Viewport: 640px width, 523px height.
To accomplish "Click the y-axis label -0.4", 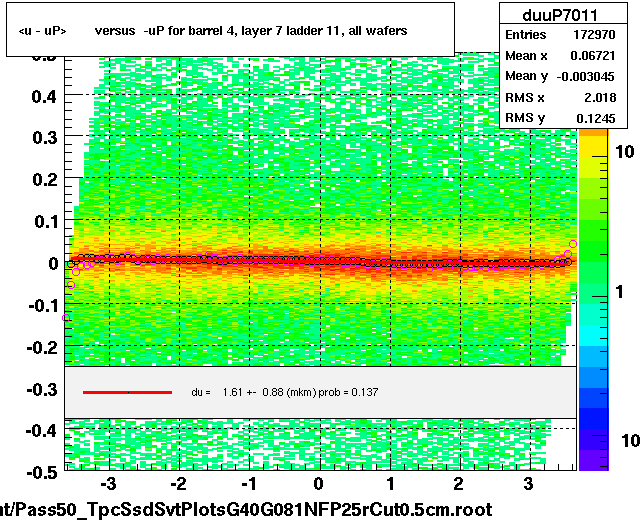I will click(42, 430).
